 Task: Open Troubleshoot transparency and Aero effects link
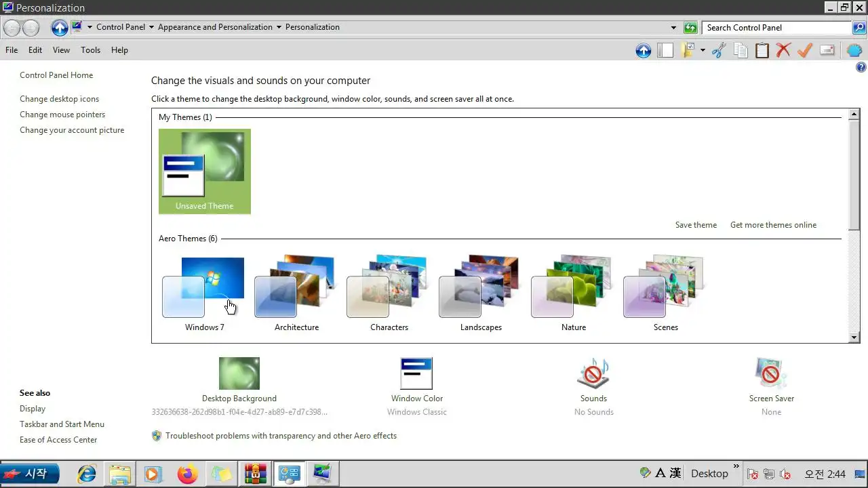tap(281, 436)
